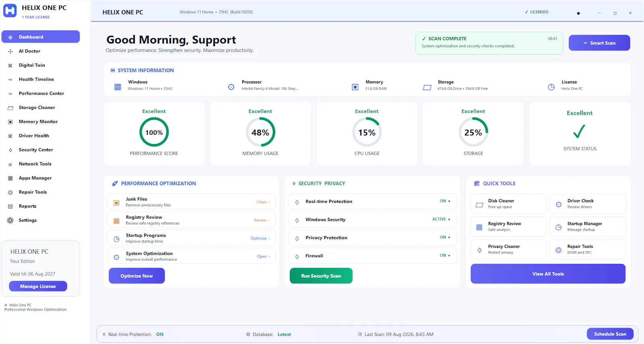Screen dimensions: 644x344
Task: Toggle Windows Security ACTIVE status
Action: [x=441, y=219]
